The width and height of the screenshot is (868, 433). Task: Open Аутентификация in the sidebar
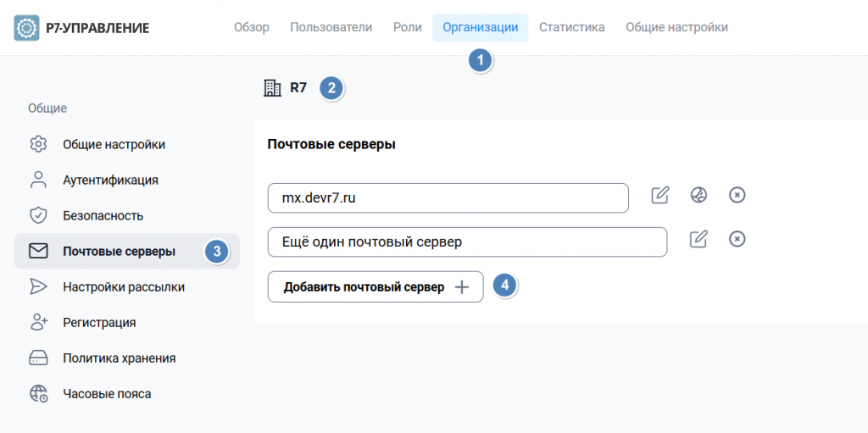click(x=110, y=180)
